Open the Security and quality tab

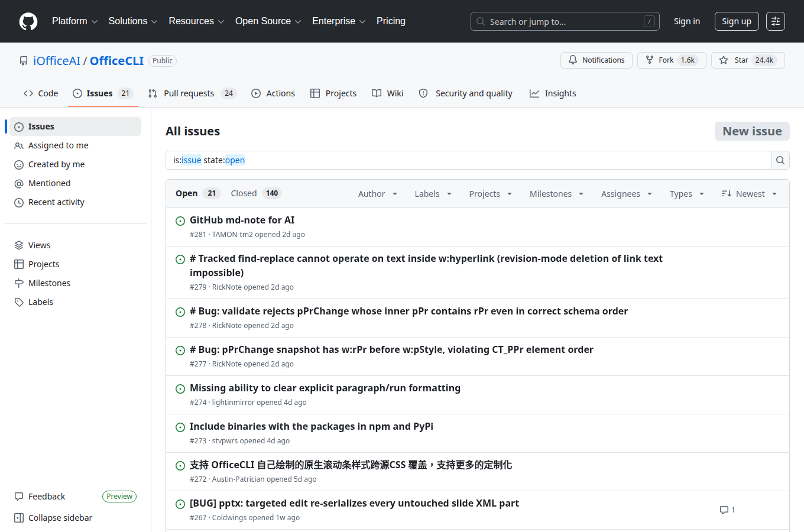pyautogui.click(x=466, y=93)
